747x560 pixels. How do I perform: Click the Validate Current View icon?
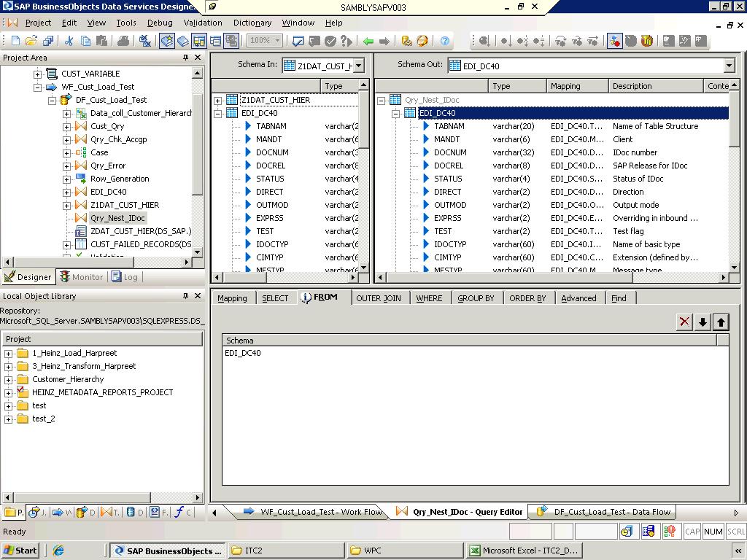[298, 41]
